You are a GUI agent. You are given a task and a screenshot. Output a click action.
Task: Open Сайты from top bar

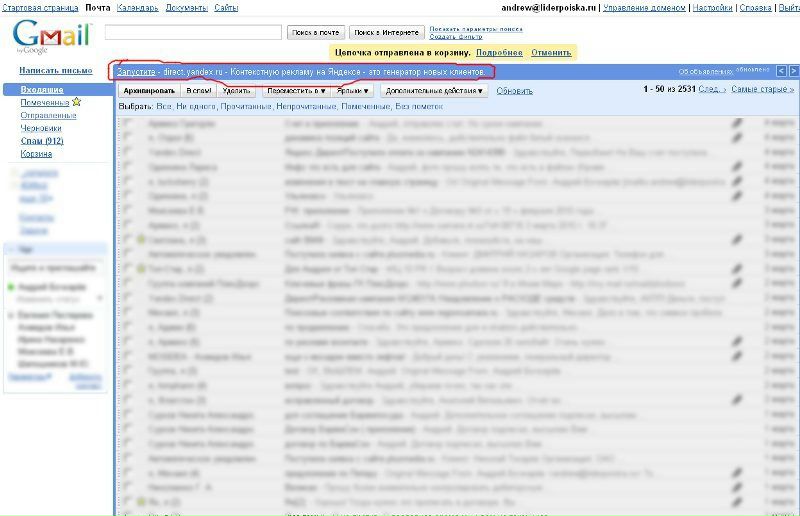click(x=226, y=8)
